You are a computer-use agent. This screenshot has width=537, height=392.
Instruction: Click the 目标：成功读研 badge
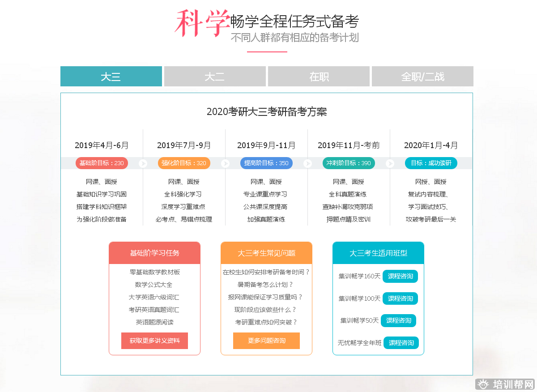coord(431,163)
